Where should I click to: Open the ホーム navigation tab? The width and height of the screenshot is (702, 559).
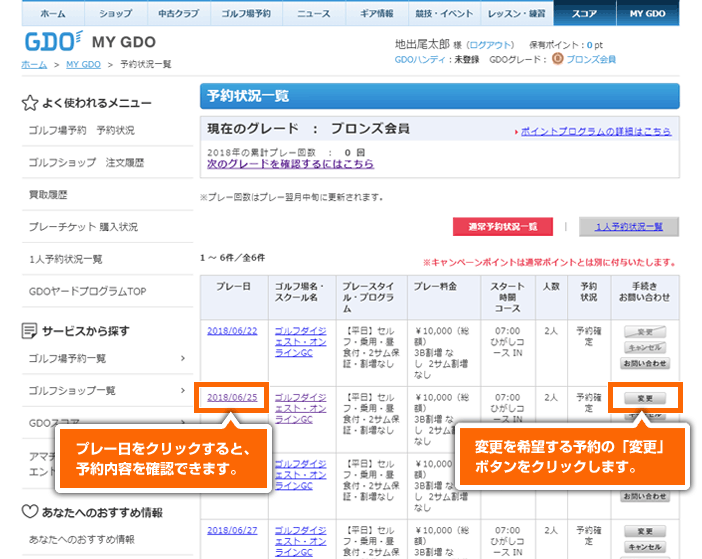pyautogui.click(x=53, y=13)
